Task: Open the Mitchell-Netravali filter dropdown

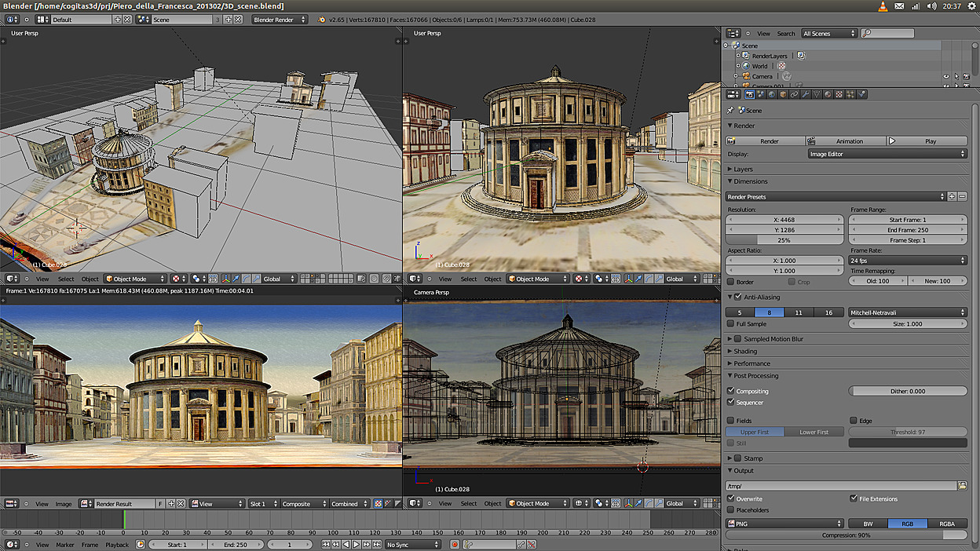Action: click(908, 312)
